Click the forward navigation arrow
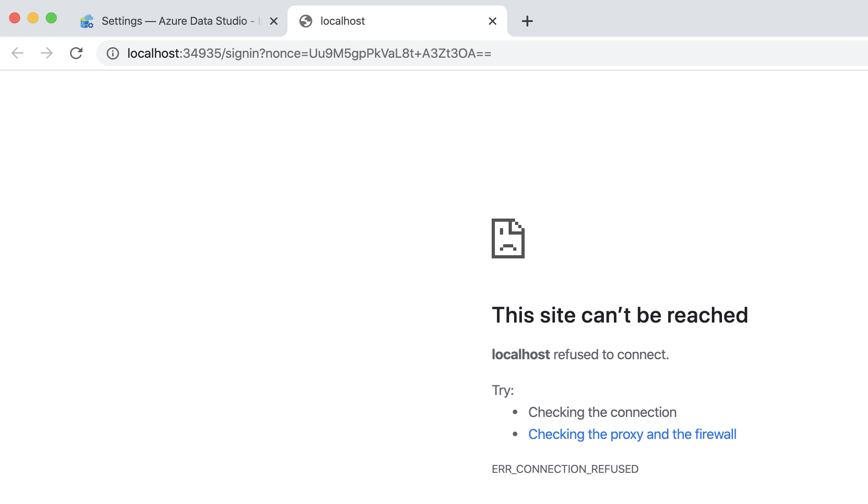The width and height of the screenshot is (868, 504). [47, 53]
